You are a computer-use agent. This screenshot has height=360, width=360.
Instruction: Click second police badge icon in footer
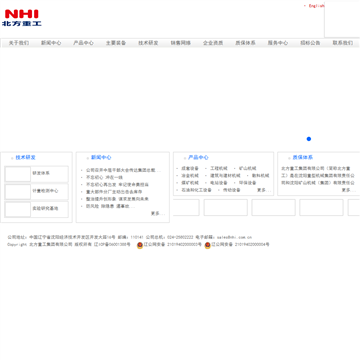tap(208, 245)
